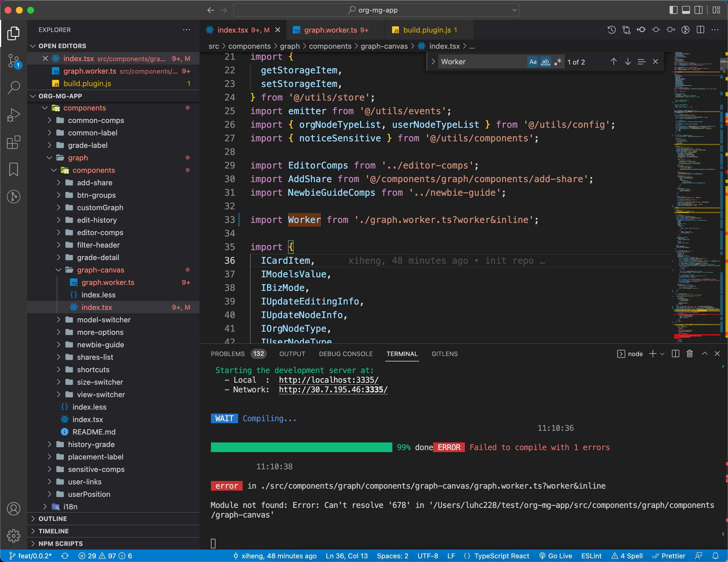Toggle Match Case in find widget
This screenshot has width=728, height=562.
pos(533,62)
